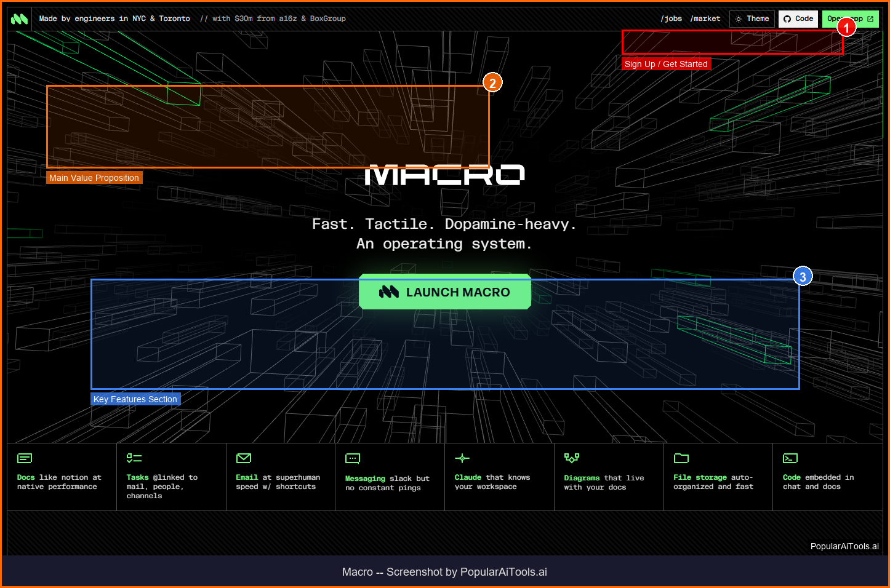Open the Messaging chat bubble icon
The height and width of the screenshot is (588, 890).
(353, 459)
